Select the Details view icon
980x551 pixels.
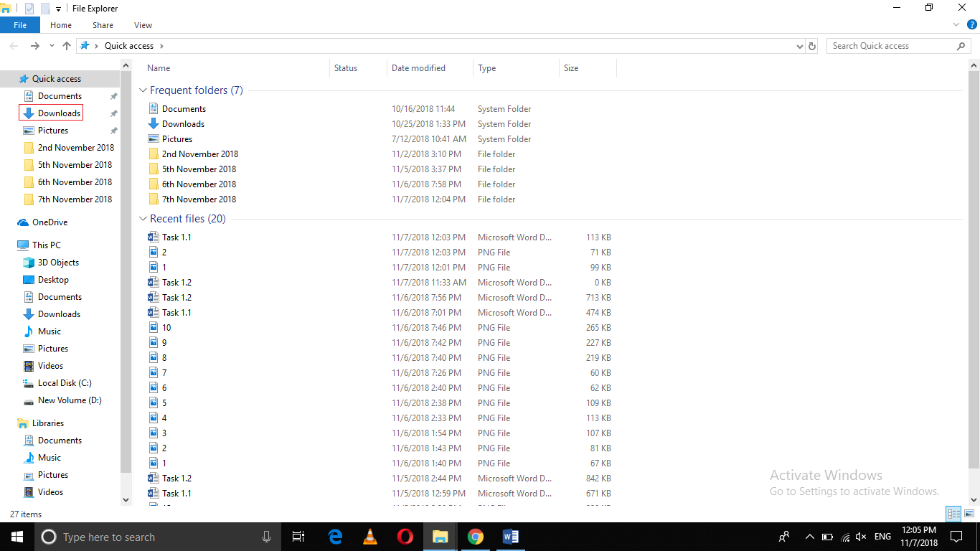click(x=953, y=514)
